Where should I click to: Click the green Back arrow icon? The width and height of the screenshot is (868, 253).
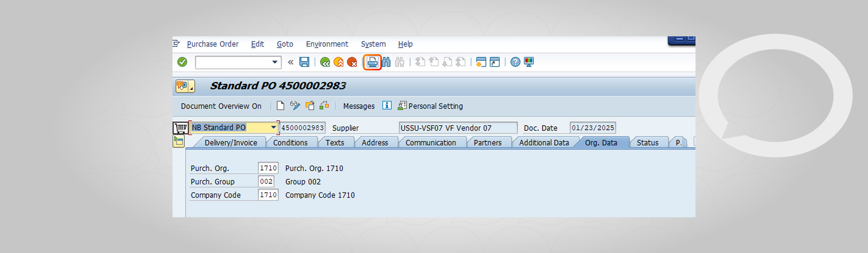click(325, 62)
